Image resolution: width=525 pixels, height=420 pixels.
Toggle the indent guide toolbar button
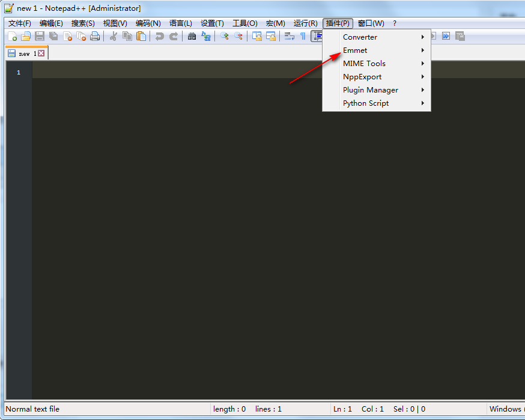[x=317, y=36]
